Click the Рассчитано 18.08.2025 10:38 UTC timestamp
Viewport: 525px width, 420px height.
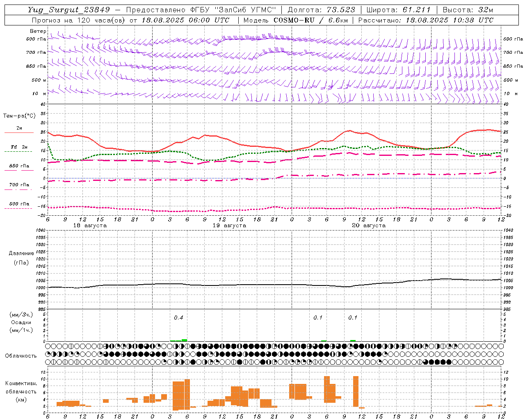point(426,20)
